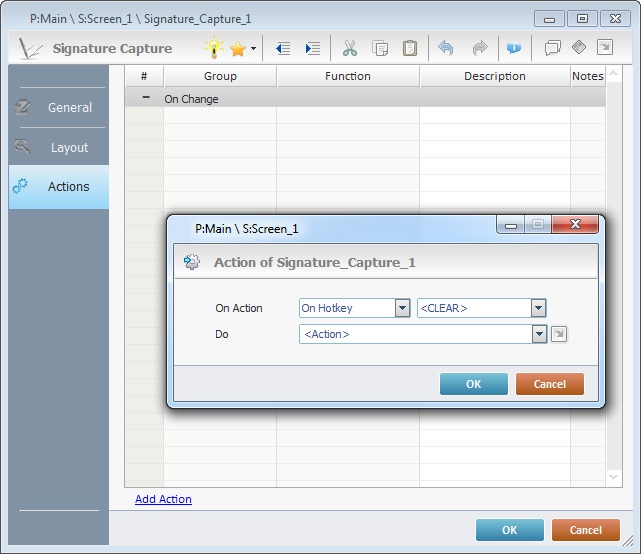Click the copy icon in toolbar
Image resolution: width=641 pixels, height=554 pixels.
(380, 48)
